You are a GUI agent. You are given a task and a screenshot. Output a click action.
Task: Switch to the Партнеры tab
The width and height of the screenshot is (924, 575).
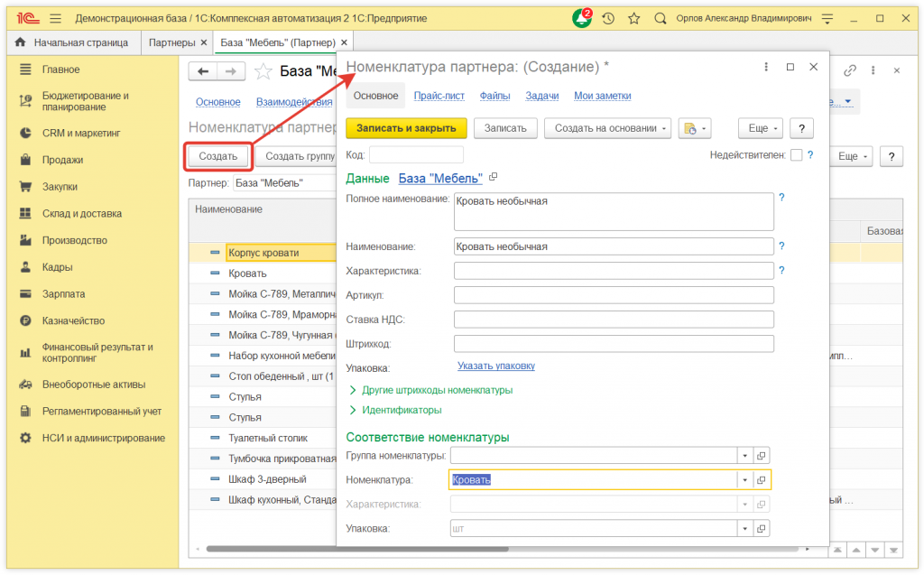click(171, 42)
